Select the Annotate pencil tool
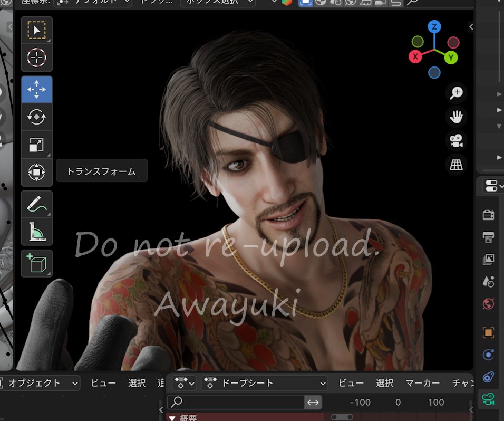The height and width of the screenshot is (421, 504). click(x=37, y=204)
